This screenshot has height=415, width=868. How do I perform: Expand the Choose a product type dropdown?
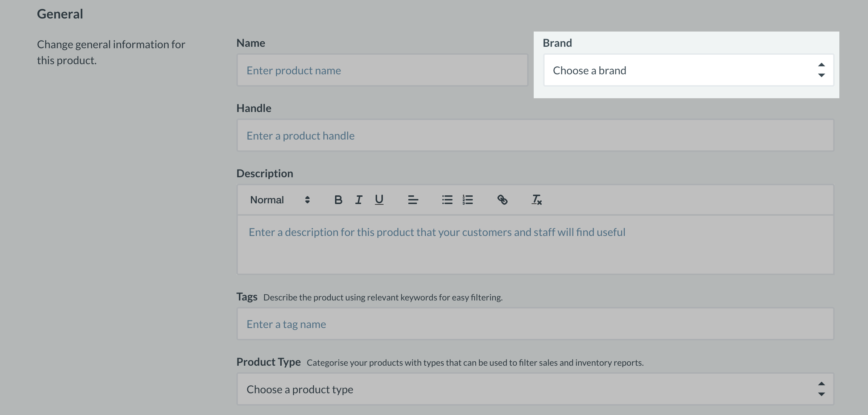click(x=535, y=389)
